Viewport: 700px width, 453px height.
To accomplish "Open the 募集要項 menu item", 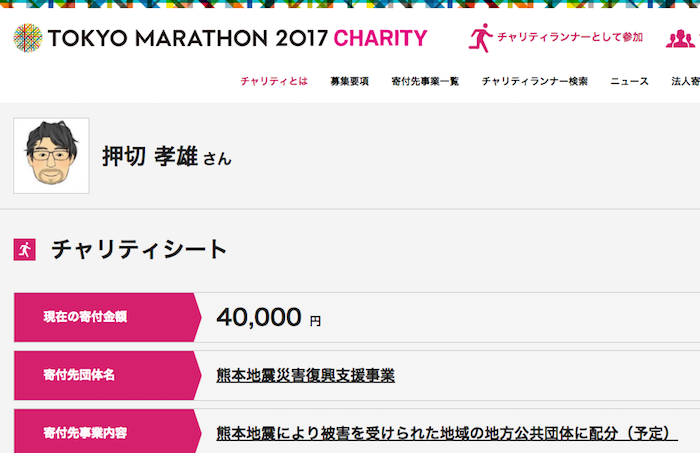I will point(350,81).
